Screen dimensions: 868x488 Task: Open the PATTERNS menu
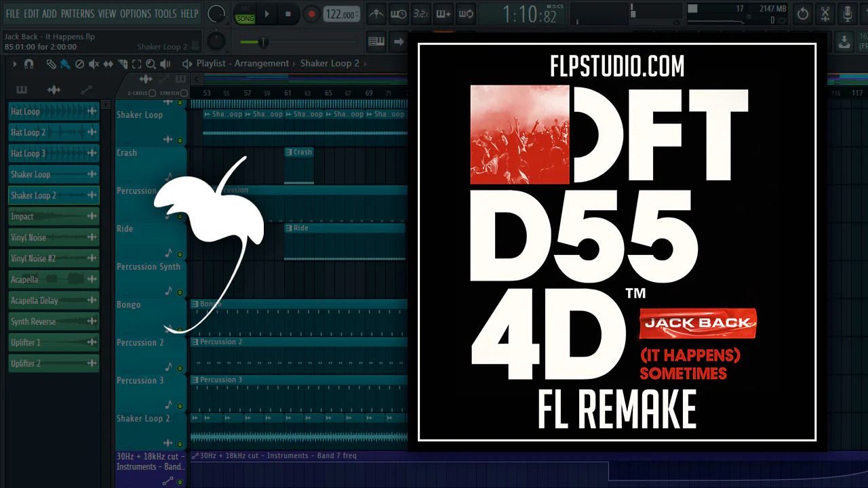coord(78,14)
